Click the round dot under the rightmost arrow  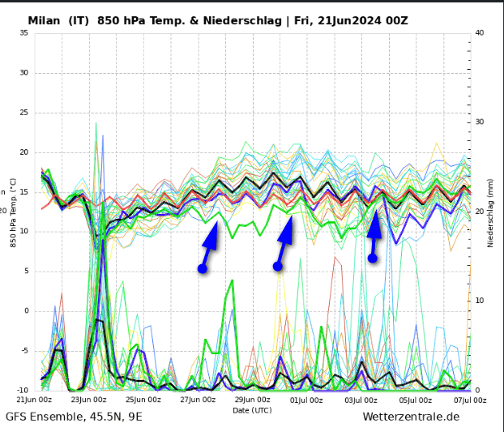373,258
